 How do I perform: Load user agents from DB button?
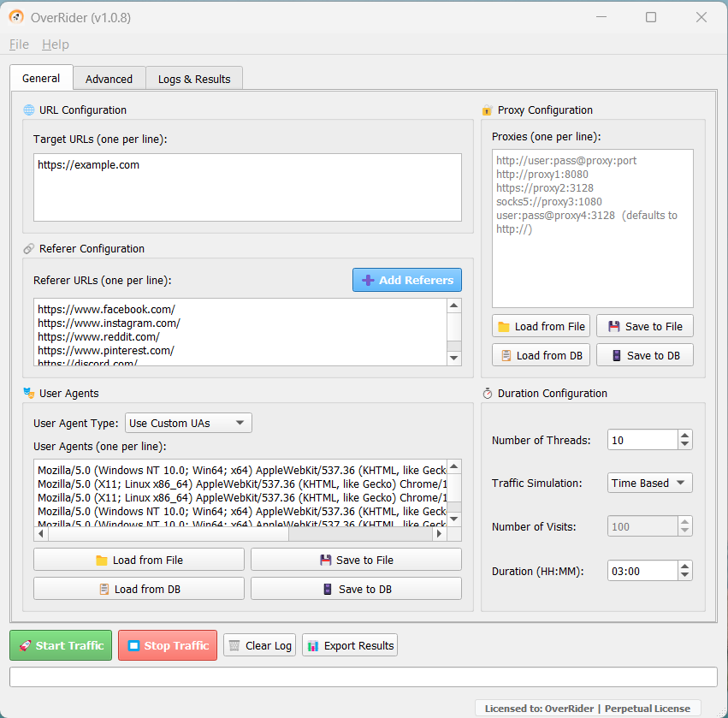(139, 589)
